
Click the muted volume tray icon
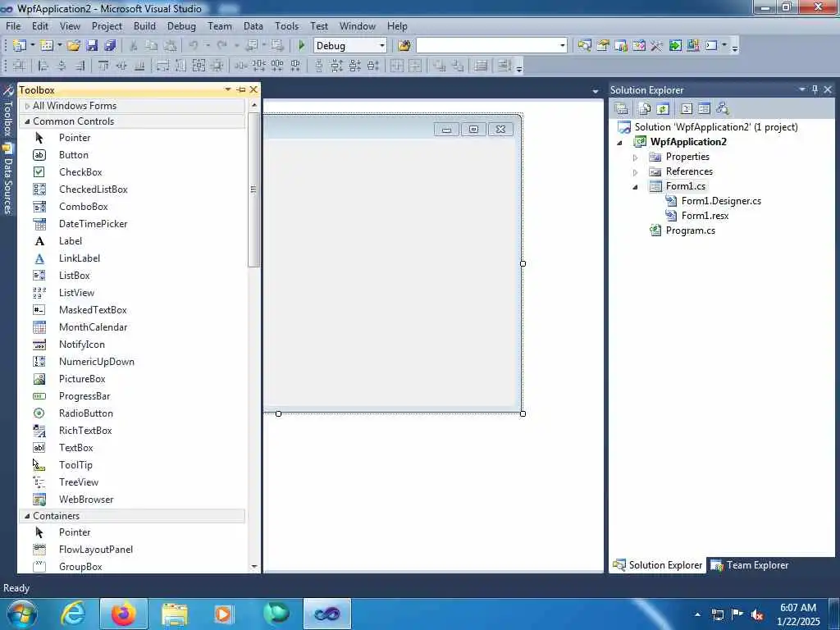click(757, 614)
